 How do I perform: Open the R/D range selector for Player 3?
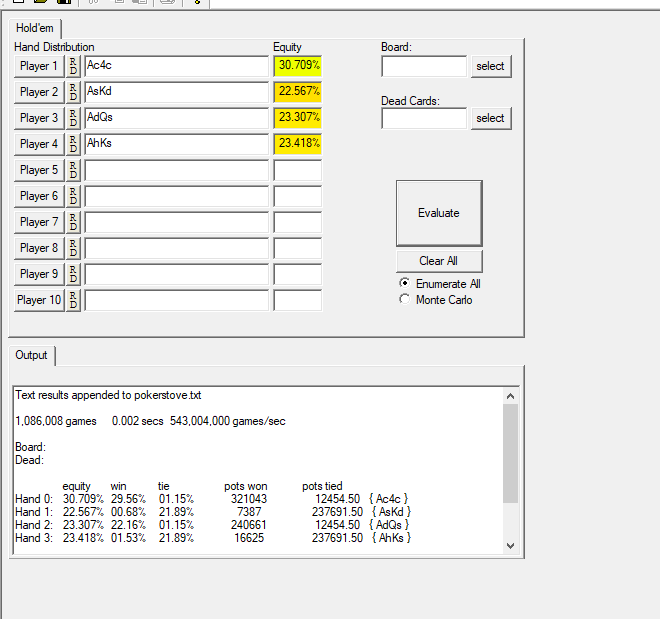(x=73, y=118)
